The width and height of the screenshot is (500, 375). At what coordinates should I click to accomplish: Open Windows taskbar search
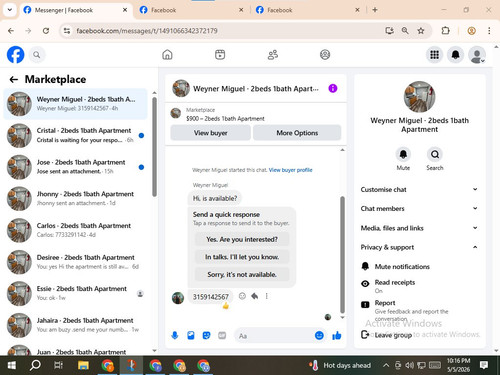35,366
